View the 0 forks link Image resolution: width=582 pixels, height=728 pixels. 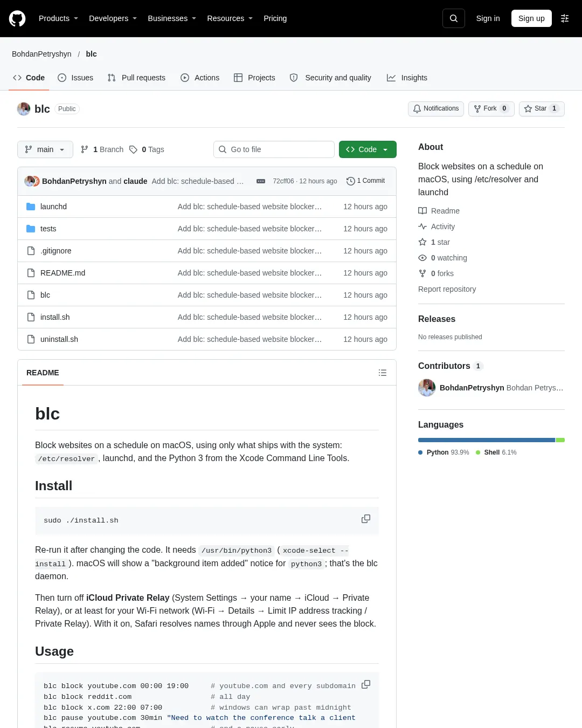point(436,273)
